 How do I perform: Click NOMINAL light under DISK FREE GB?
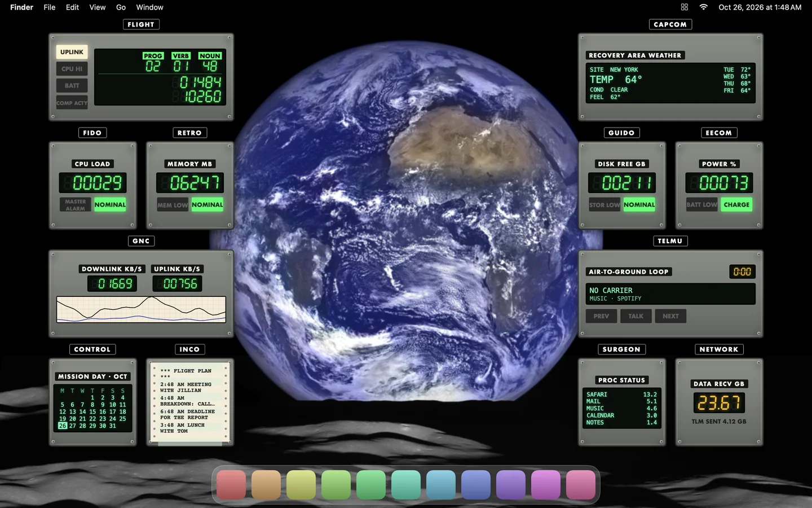coord(639,205)
